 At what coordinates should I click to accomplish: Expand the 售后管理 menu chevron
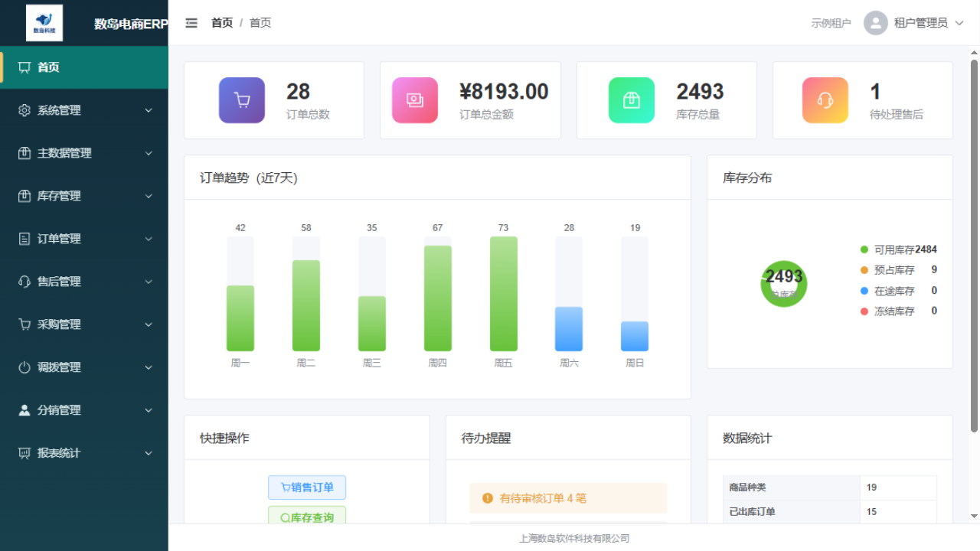click(x=149, y=282)
